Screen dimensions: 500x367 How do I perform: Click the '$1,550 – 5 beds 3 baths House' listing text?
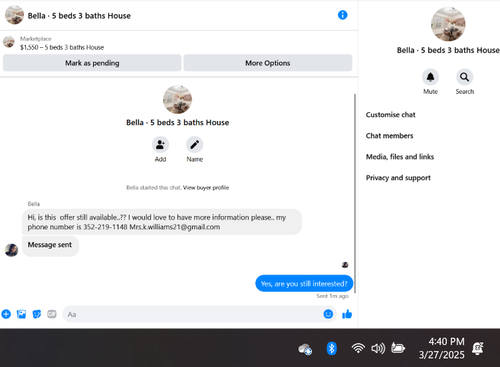tap(62, 47)
